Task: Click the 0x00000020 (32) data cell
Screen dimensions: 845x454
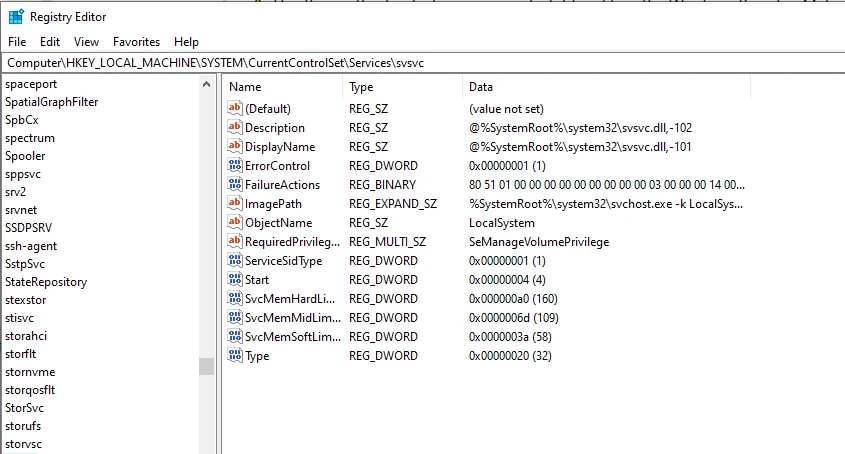Action: click(510, 356)
